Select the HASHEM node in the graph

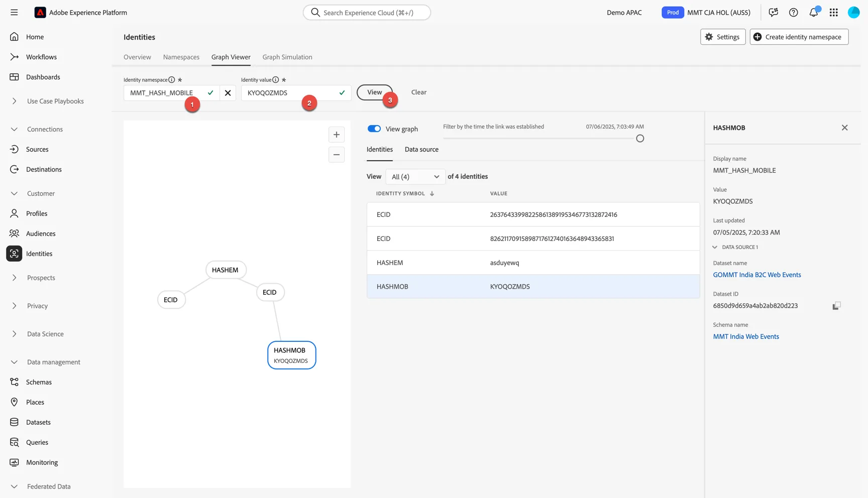226,270
